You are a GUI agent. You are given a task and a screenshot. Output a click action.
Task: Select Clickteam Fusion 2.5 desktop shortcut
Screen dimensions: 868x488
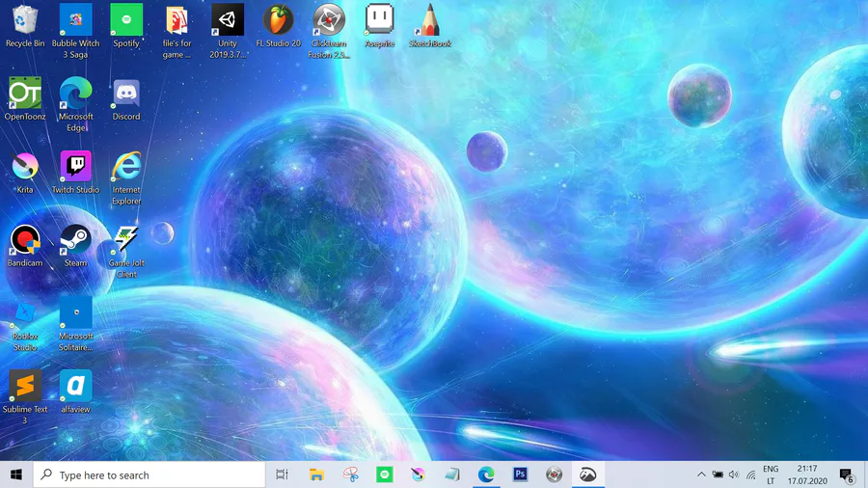(329, 32)
